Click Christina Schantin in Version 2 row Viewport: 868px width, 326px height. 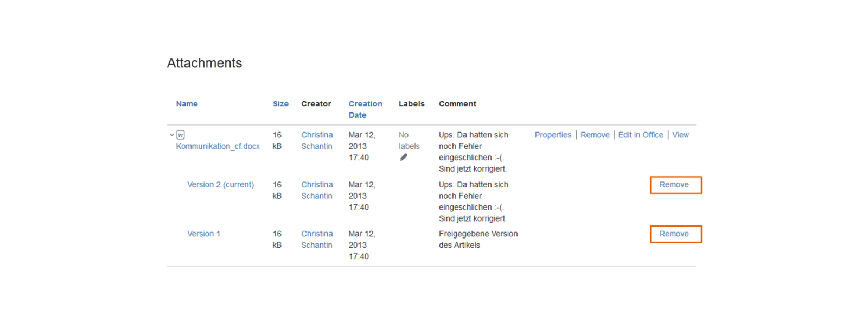pos(317,190)
